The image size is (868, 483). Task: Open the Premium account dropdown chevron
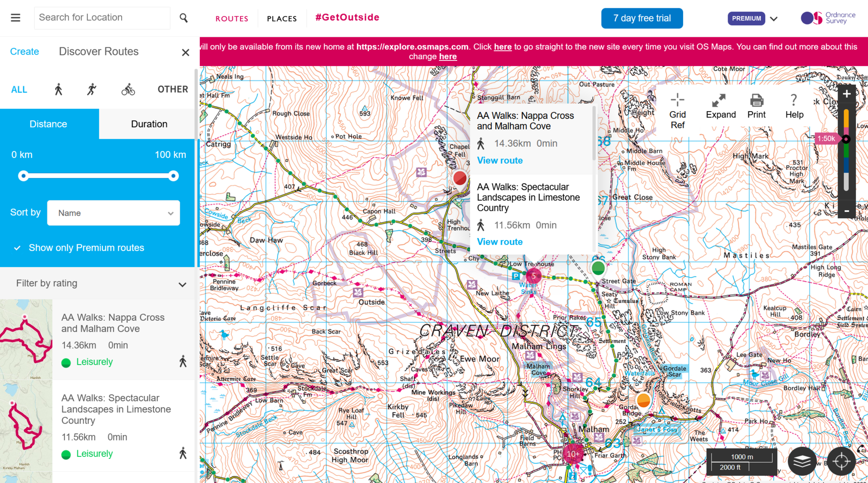[774, 19]
